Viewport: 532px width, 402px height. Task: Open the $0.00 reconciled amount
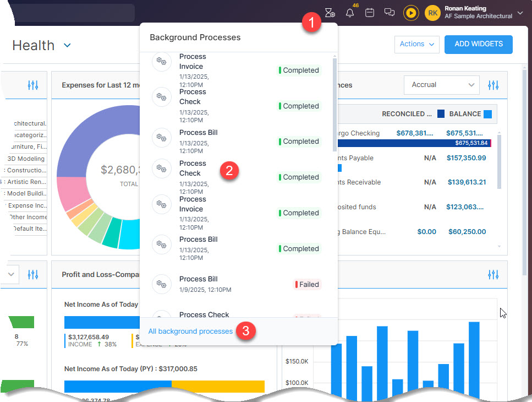427,231
